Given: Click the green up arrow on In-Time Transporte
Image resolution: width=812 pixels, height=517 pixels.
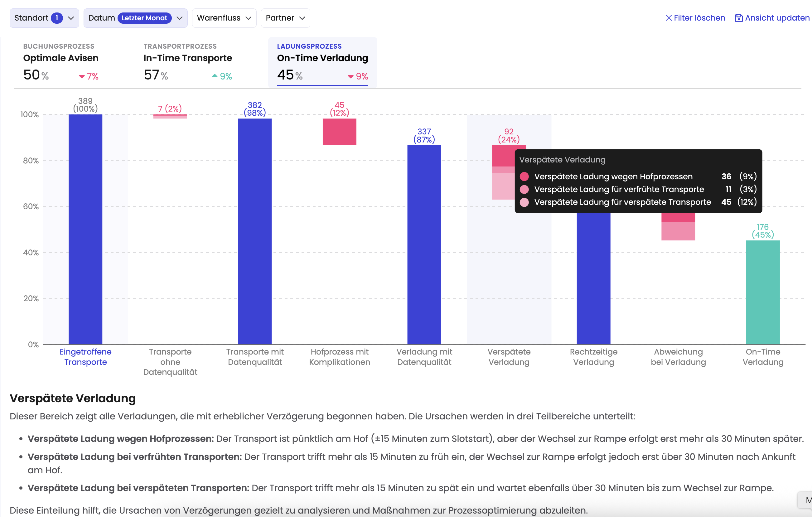Looking at the screenshot, I should point(215,76).
